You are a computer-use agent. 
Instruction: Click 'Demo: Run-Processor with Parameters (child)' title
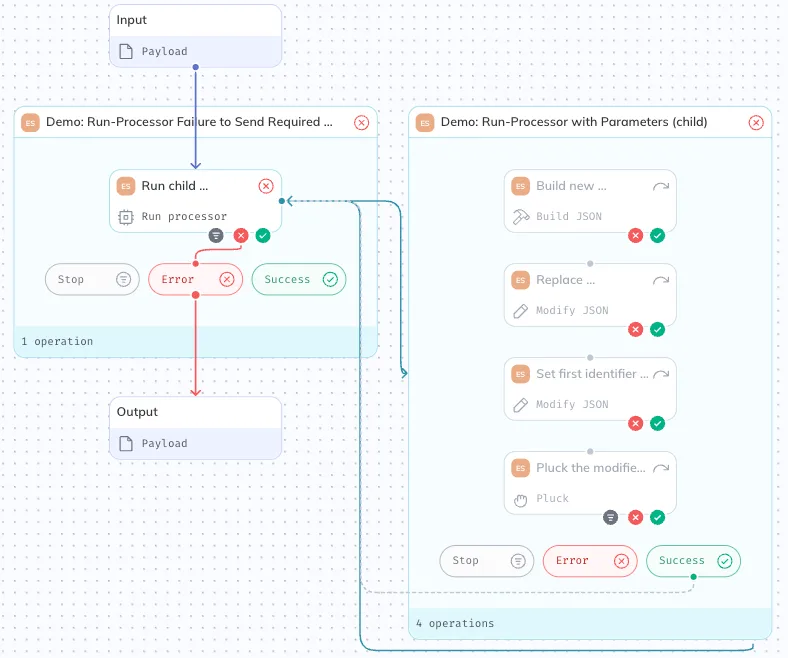point(574,122)
